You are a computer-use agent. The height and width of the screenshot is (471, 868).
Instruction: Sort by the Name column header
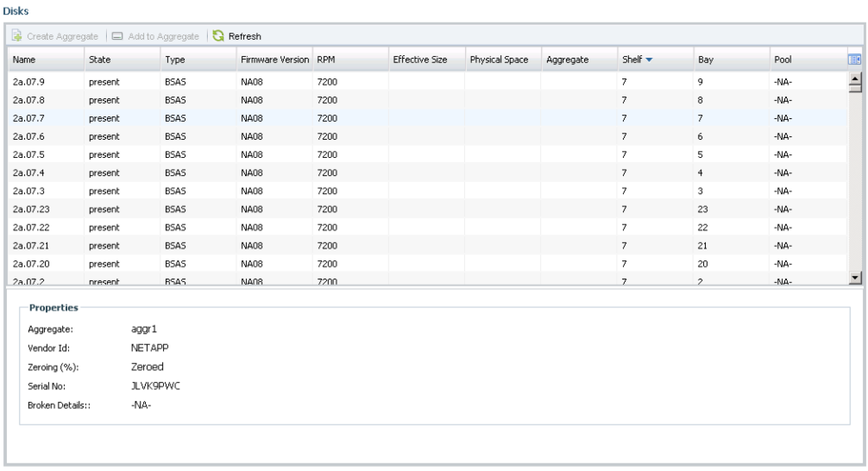click(x=24, y=60)
